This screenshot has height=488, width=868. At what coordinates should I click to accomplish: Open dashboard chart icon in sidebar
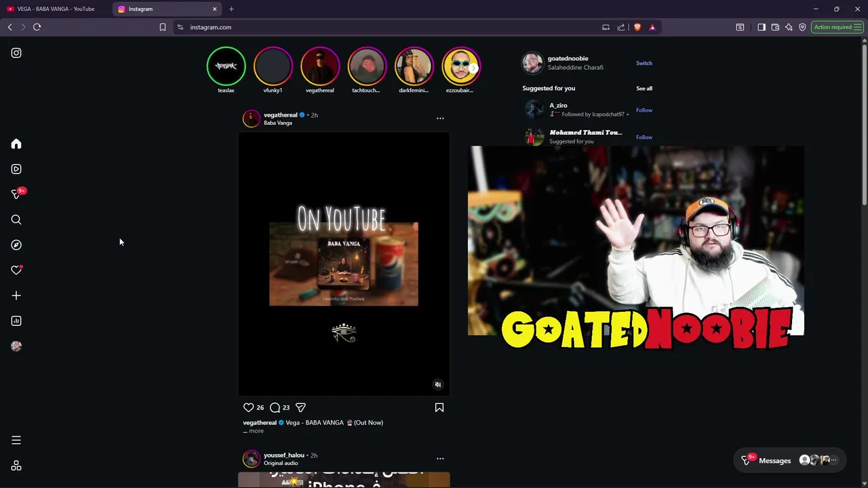(16, 321)
